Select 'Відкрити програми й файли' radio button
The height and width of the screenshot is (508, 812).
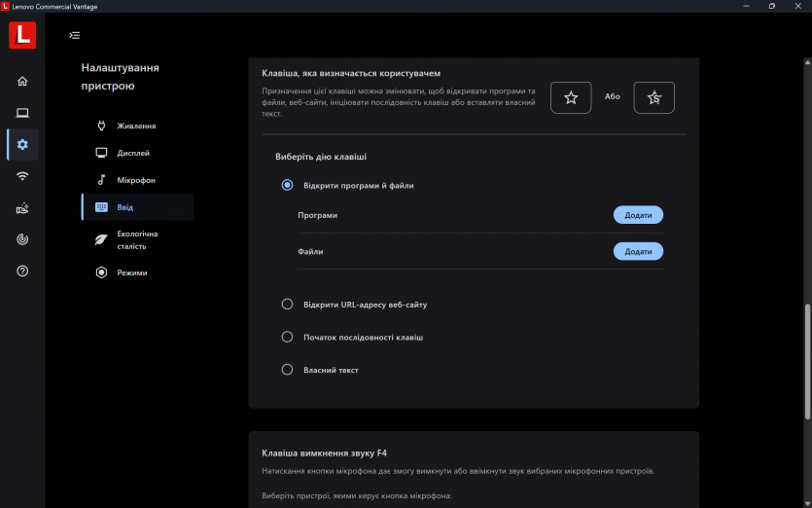click(287, 185)
